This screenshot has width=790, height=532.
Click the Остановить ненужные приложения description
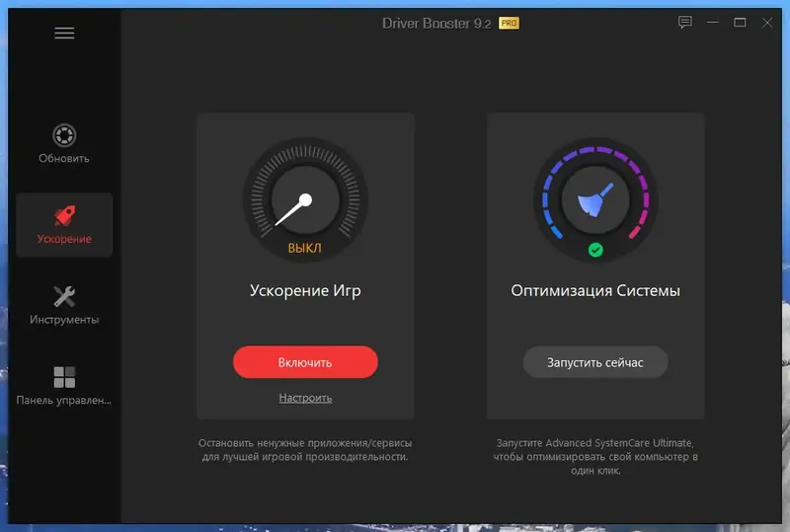(305, 450)
